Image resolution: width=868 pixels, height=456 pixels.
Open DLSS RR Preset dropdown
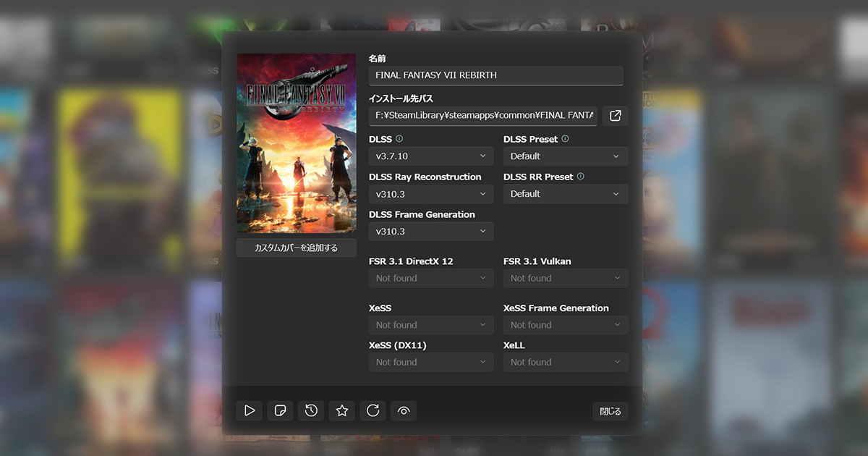click(x=566, y=194)
